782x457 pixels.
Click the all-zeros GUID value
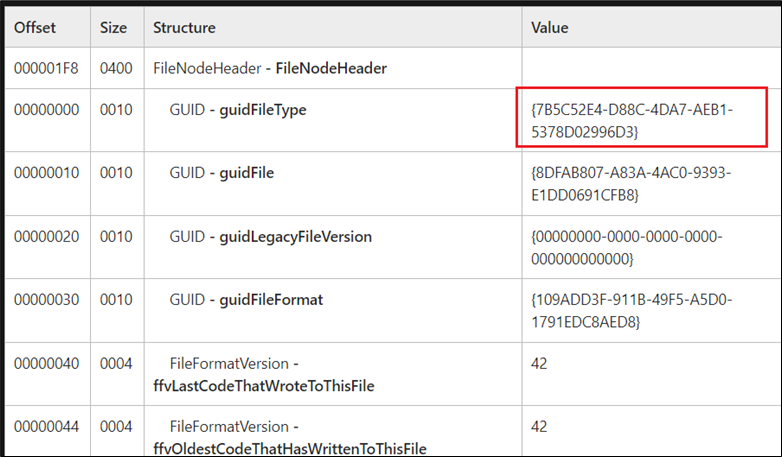(627, 247)
